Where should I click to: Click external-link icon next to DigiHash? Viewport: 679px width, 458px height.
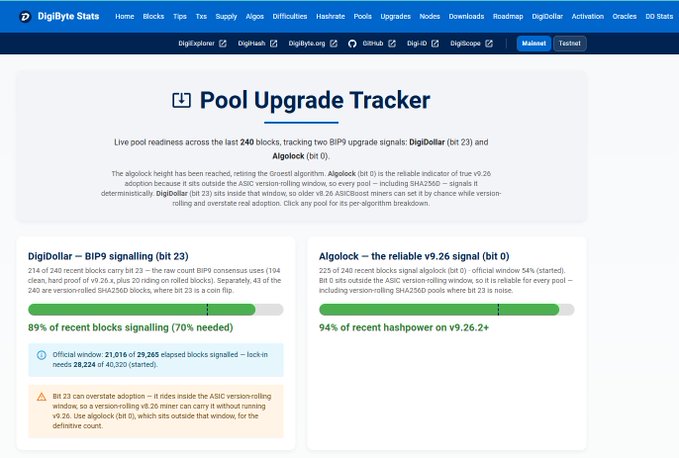pyautogui.click(x=274, y=43)
